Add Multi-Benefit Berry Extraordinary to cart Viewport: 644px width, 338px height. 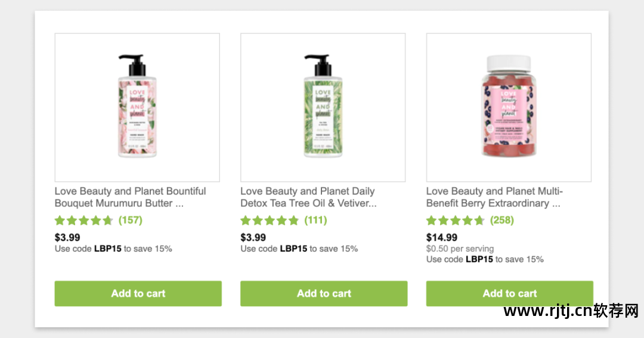tap(509, 293)
